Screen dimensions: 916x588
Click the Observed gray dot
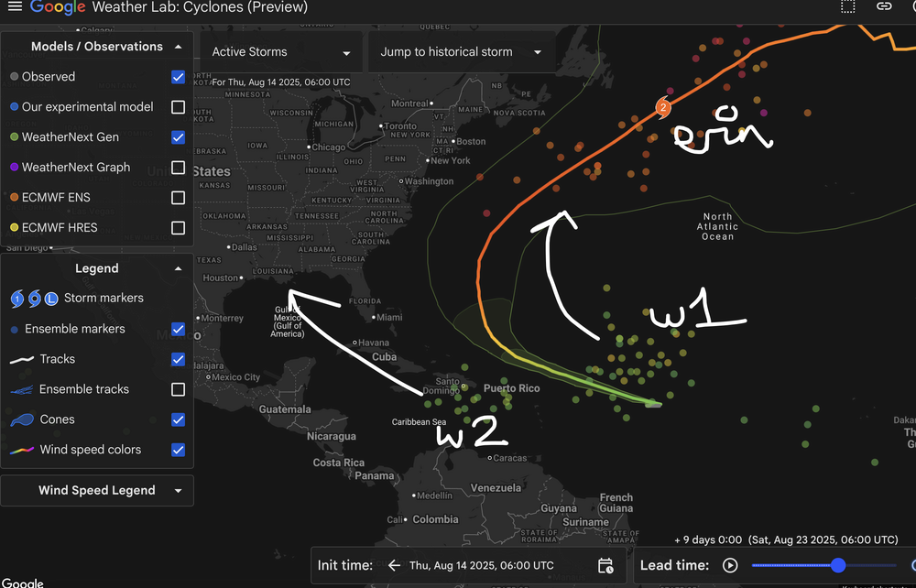click(14, 77)
